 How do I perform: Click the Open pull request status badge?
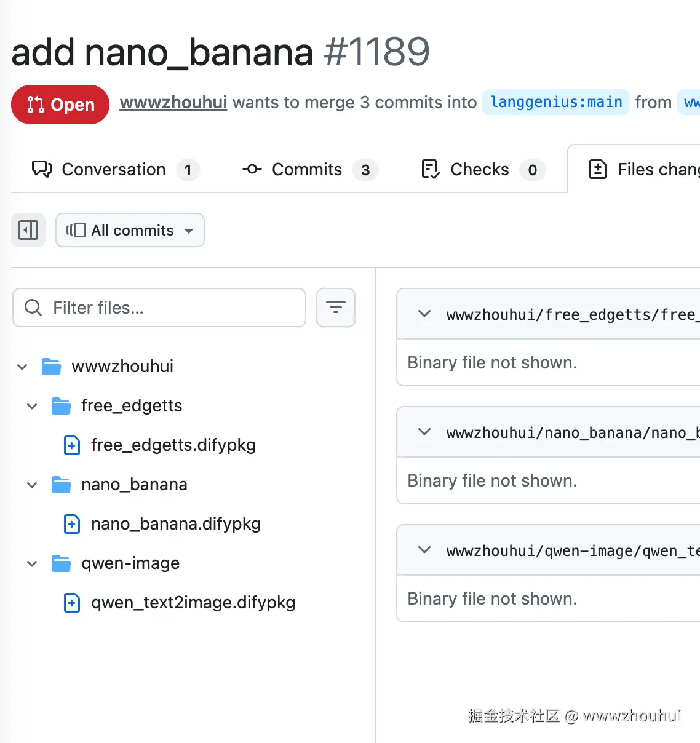tap(60, 105)
